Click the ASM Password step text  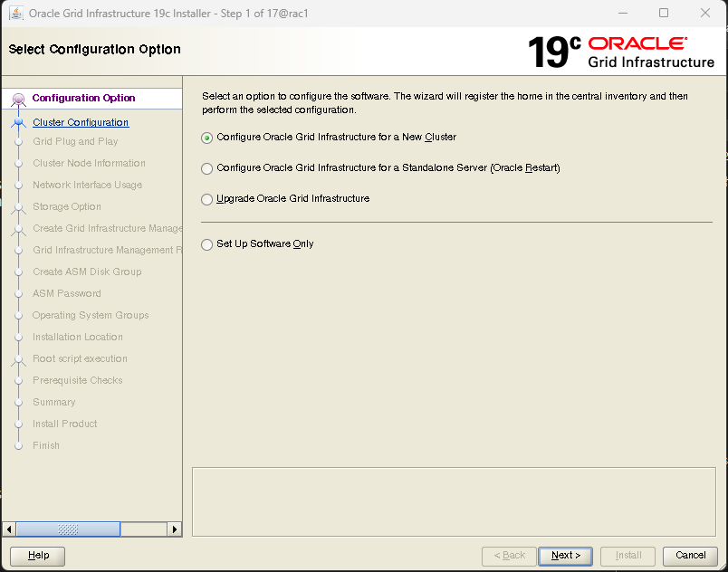(67, 293)
